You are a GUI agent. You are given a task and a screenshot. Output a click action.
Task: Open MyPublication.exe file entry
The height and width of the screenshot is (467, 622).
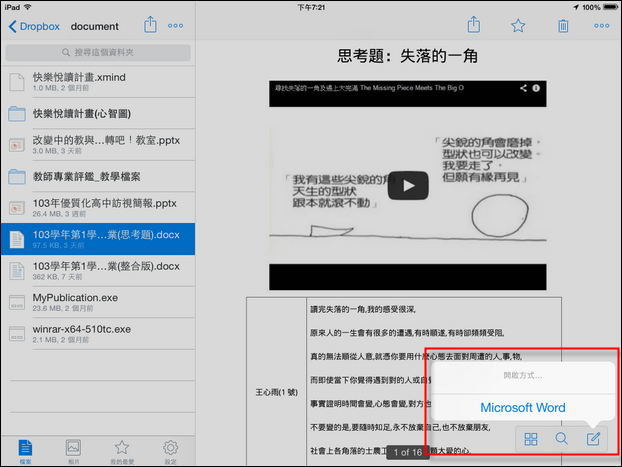98,302
